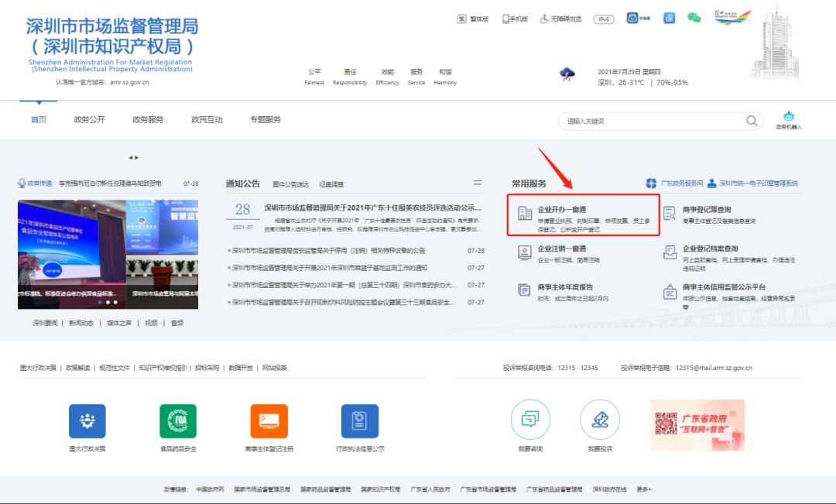
Task: Open the 企业开办一窗通 service link
Action: [x=562, y=209]
